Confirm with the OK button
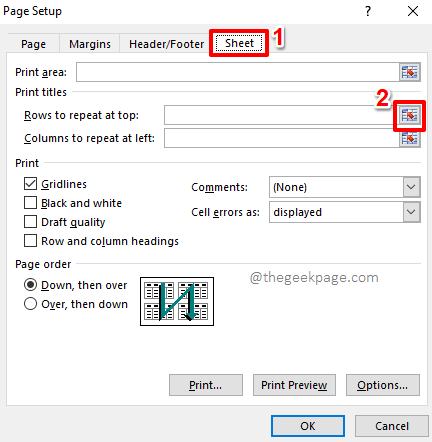 (308, 426)
